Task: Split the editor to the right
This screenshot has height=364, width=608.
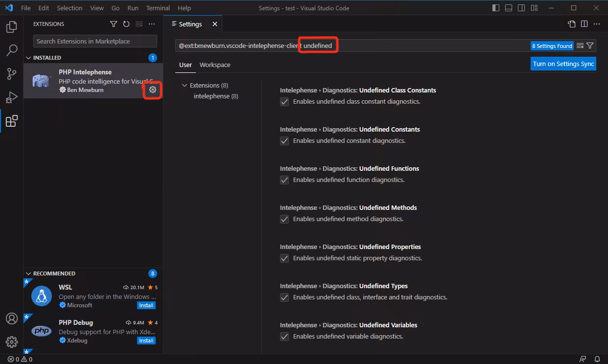Action: (584, 24)
